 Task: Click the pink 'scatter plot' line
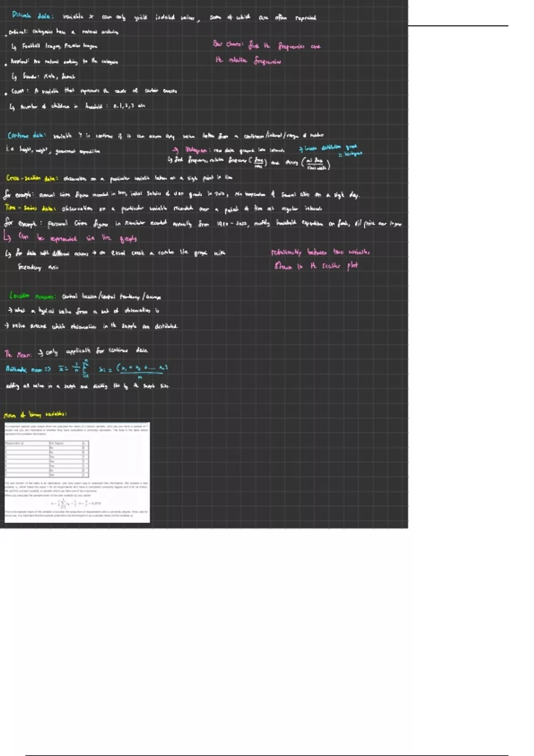316,266
